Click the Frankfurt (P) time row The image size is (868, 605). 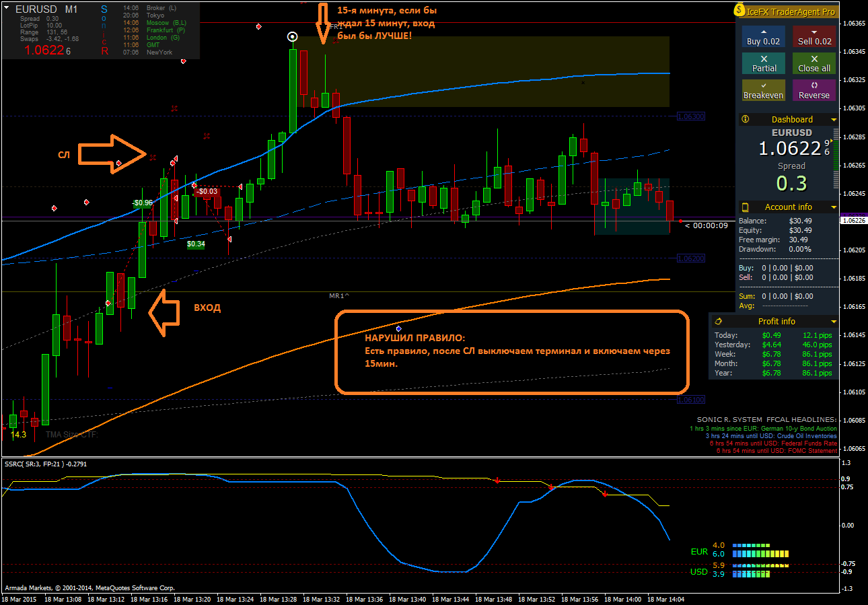point(155,30)
